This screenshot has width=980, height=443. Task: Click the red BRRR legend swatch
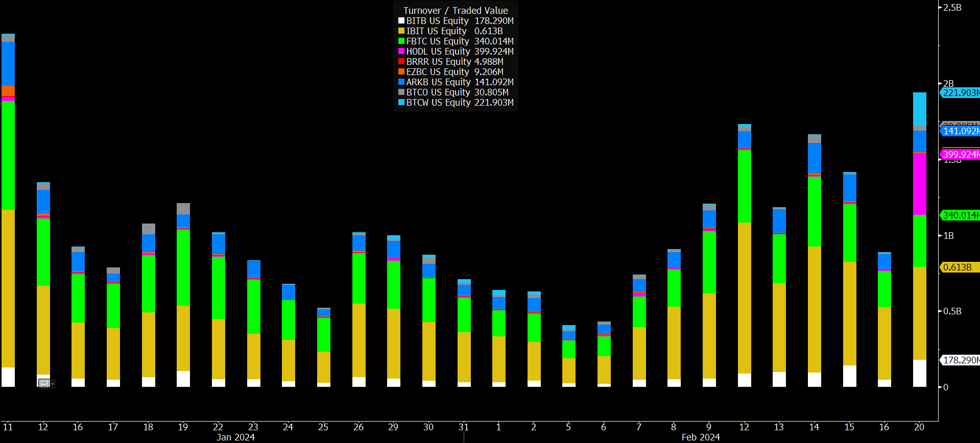[401, 62]
